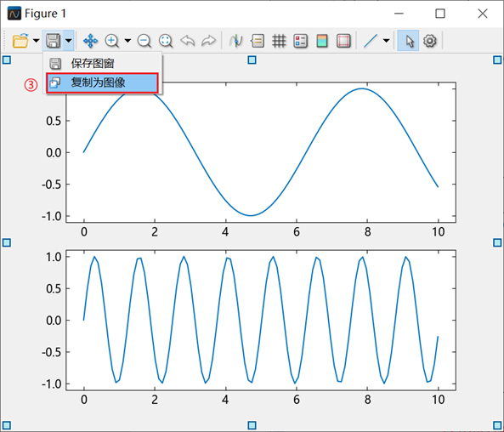Undo view with back arrow
This screenshot has width=504, height=432.
point(187,41)
